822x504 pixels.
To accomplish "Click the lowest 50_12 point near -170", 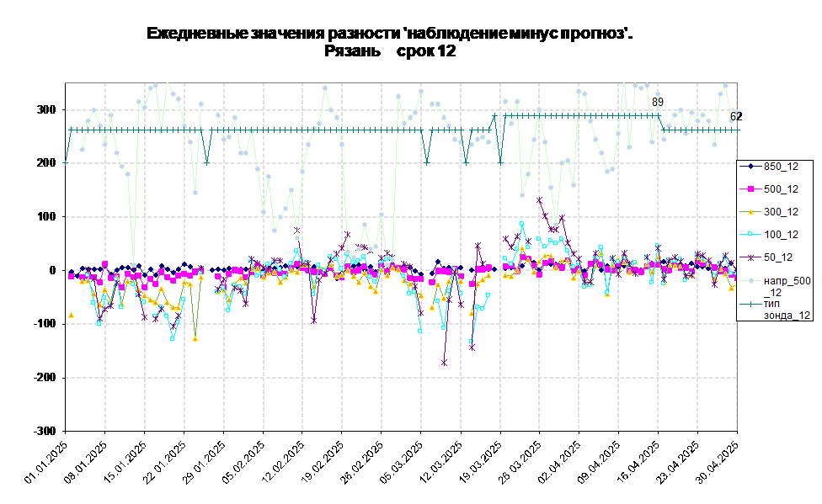I will click(x=444, y=362).
